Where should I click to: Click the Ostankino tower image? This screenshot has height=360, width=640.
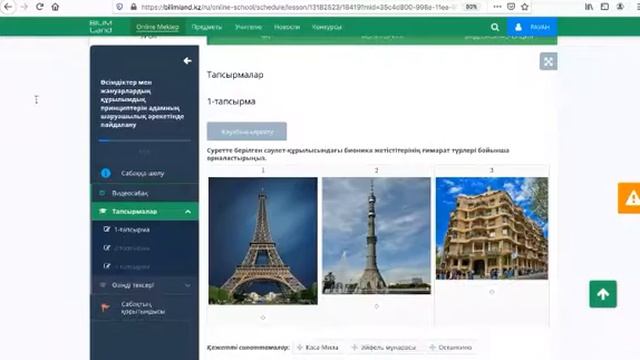point(376,236)
